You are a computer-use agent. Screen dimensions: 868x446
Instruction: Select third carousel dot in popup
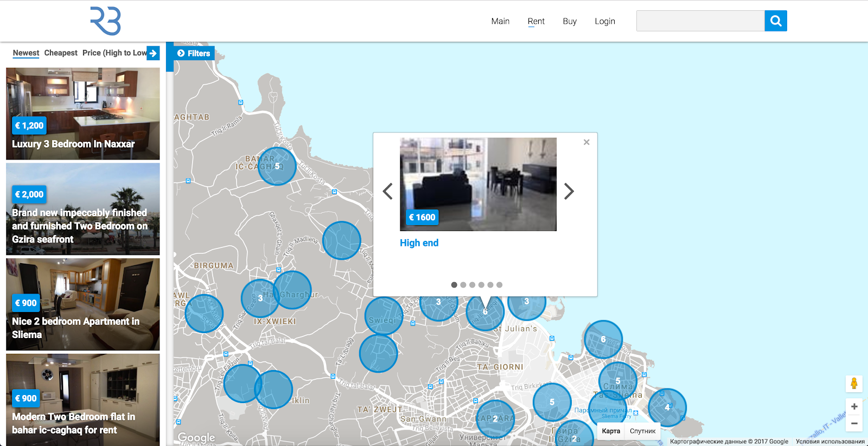tap(473, 285)
